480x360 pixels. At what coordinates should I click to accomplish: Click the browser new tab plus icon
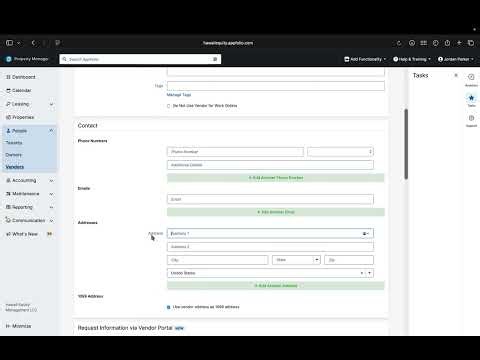pyautogui.click(x=459, y=43)
